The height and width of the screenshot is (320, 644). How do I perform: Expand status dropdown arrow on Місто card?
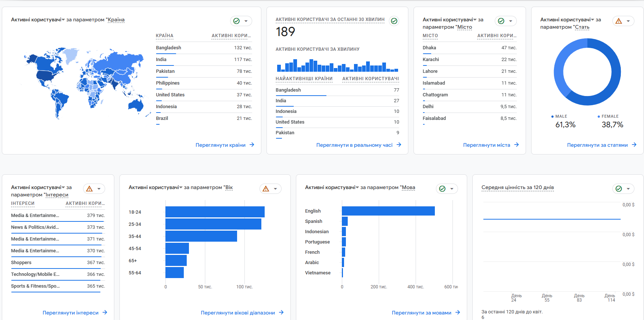tap(511, 21)
